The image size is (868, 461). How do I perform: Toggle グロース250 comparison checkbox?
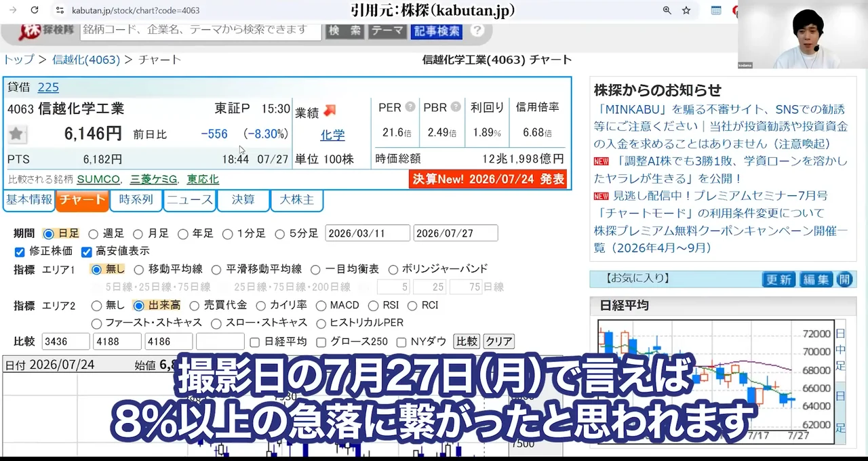pos(321,342)
